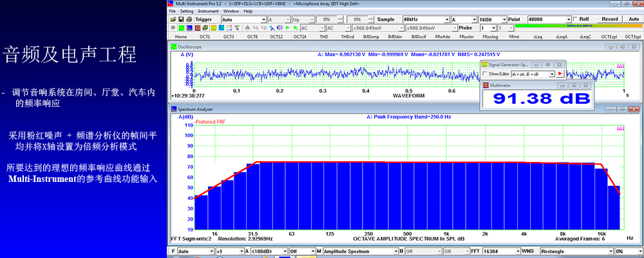Viewport: 644px width, 258px height.
Task: Open the WND Rectangle window dropdown
Action: [576, 252]
